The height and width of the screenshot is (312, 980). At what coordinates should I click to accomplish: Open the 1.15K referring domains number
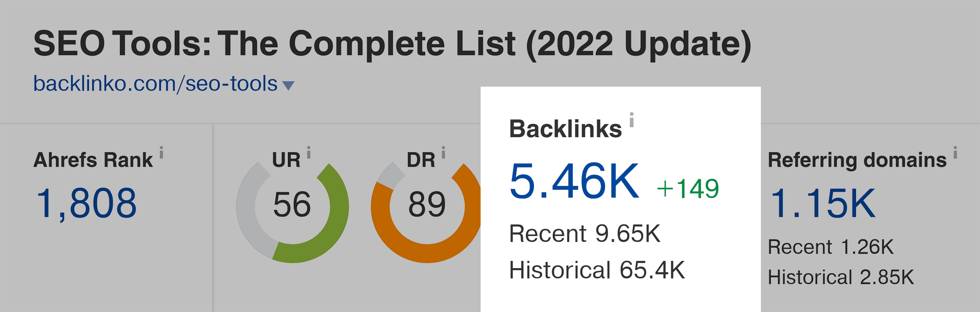pyautogui.click(x=822, y=203)
